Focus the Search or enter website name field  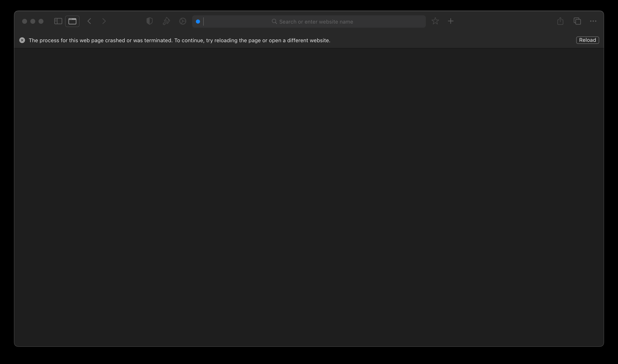point(316,22)
